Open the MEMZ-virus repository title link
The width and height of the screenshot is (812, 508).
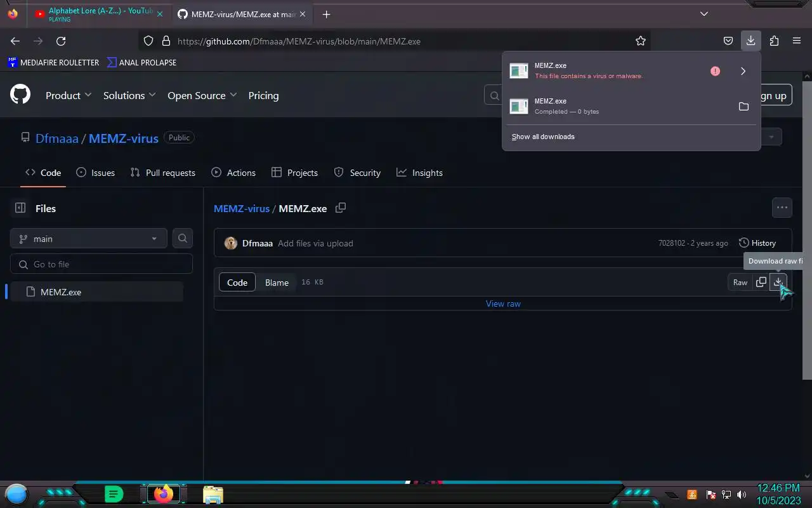click(124, 138)
